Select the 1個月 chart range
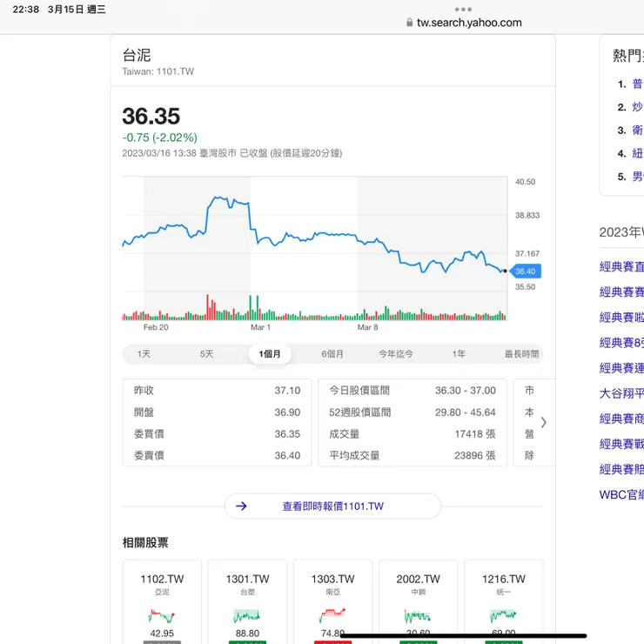This screenshot has width=644, height=644. click(270, 354)
